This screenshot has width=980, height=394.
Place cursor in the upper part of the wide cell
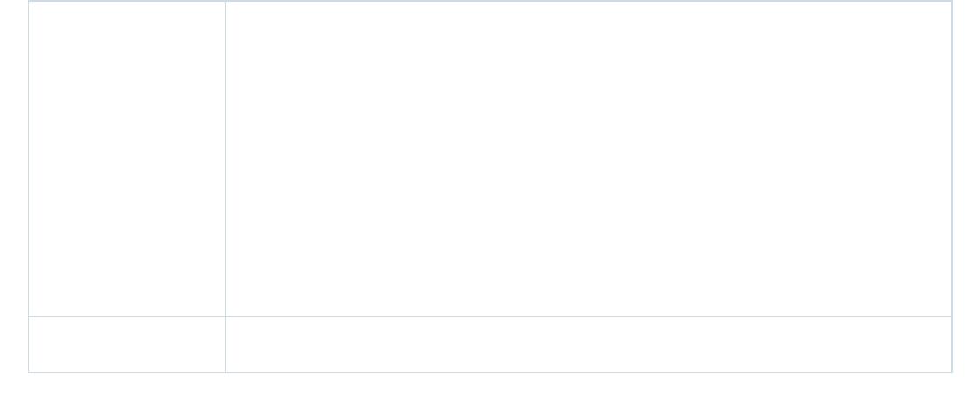point(588,62)
